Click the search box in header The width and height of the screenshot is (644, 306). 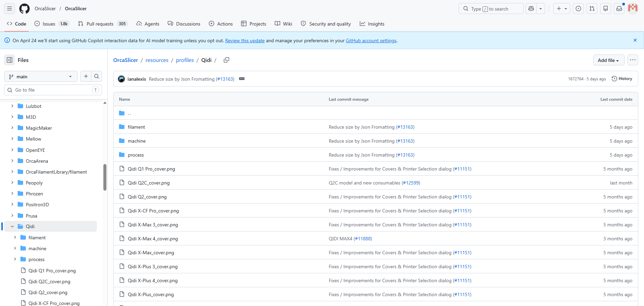[x=491, y=9]
